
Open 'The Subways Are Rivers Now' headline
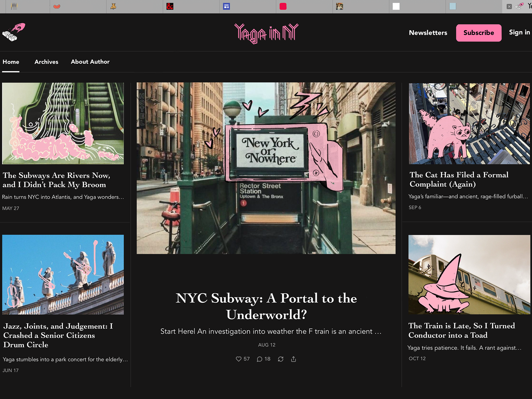[x=56, y=180]
